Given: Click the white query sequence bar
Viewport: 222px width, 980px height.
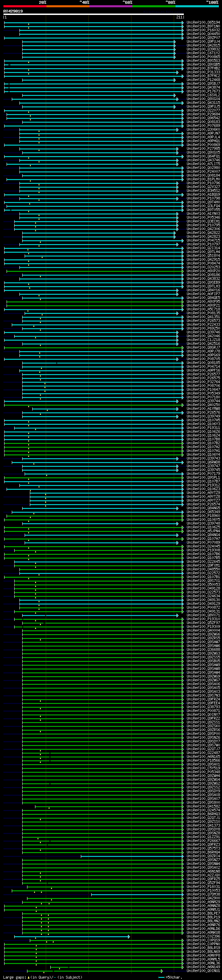Looking at the screenshot, I should (93, 15).
